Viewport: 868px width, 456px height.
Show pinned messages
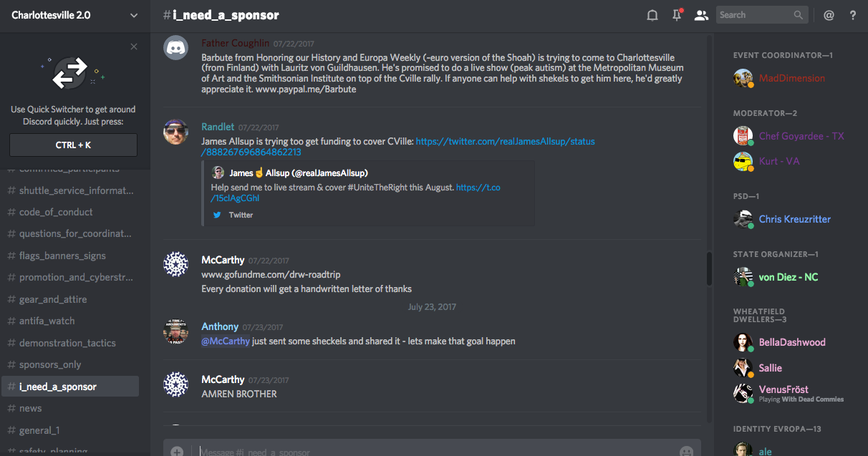677,15
